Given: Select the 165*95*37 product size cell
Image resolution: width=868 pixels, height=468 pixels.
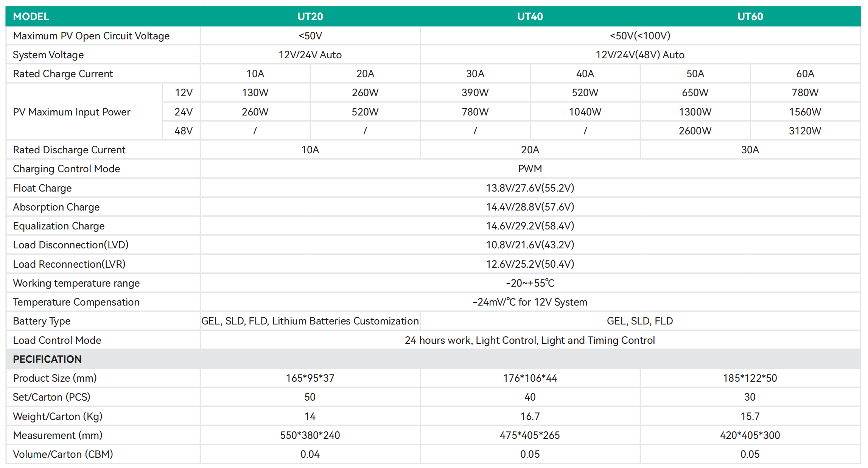Looking at the screenshot, I should (x=310, y=378).
